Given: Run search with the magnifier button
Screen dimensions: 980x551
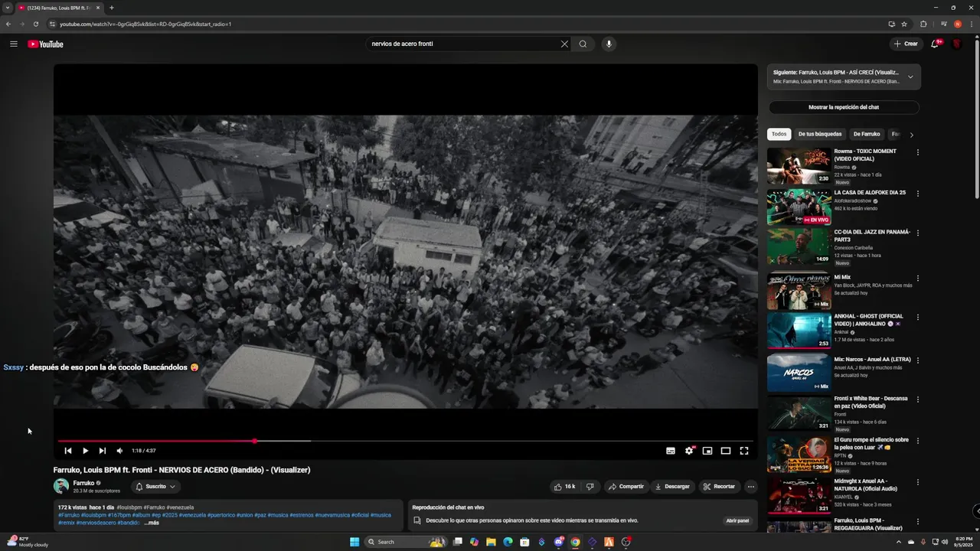Looking at the screenshot, I should (583, 44).
